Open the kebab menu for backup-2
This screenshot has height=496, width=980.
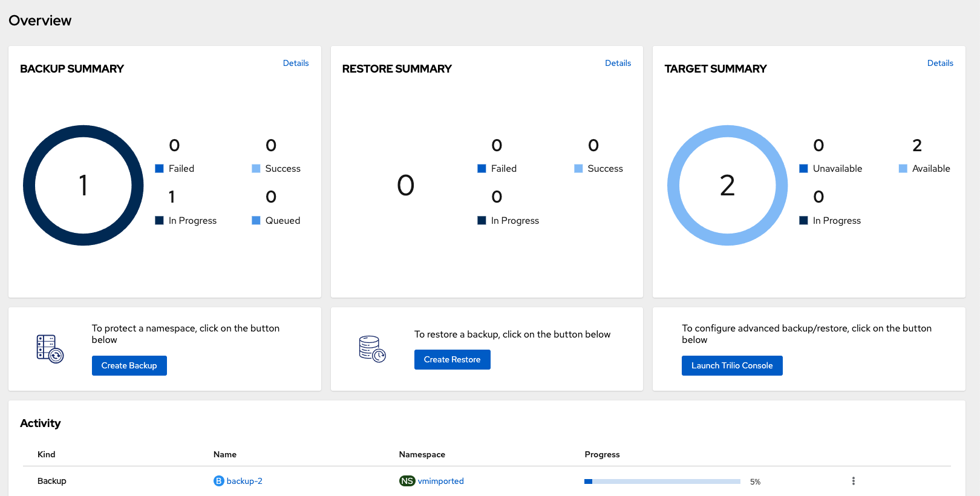click(853, 481)
